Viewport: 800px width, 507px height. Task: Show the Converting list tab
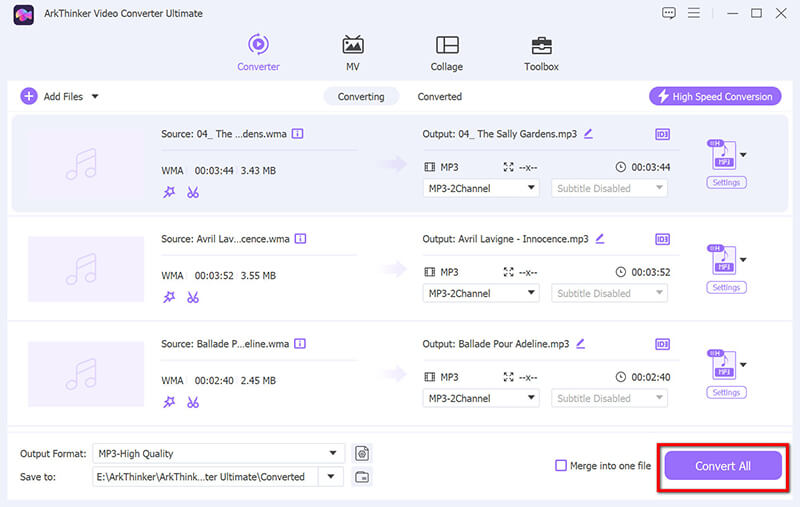coord(361,96)
